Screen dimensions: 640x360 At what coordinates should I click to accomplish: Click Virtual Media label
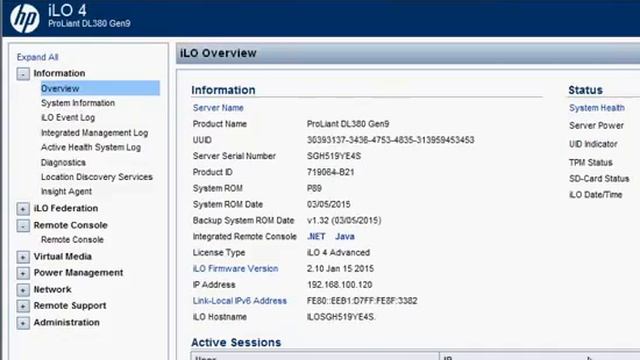62,256
